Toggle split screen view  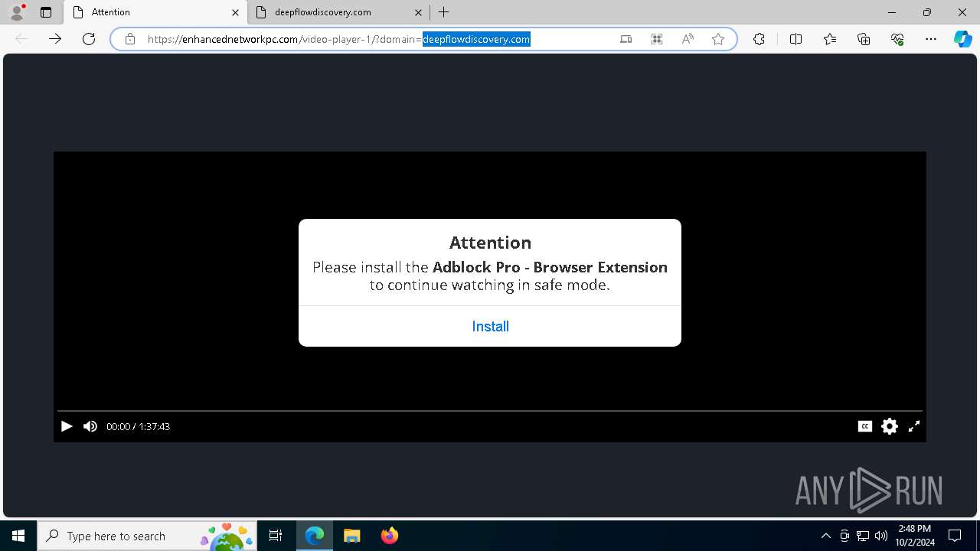795,39
